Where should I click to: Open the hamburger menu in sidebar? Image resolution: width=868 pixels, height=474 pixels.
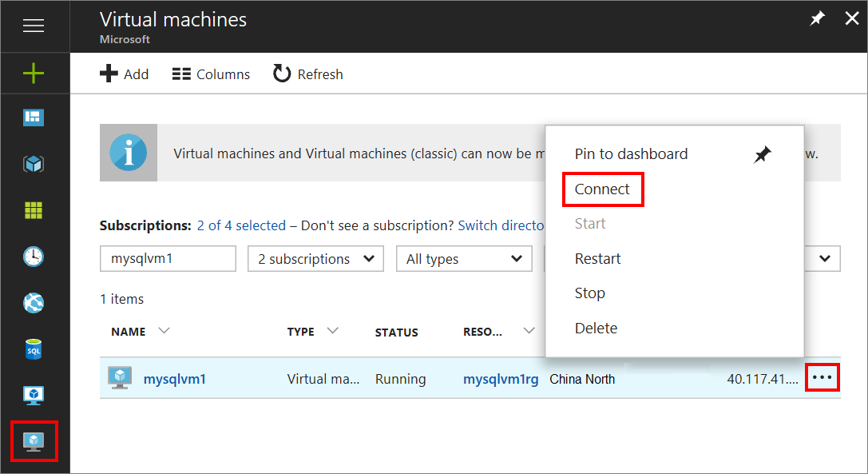(34, 26)
